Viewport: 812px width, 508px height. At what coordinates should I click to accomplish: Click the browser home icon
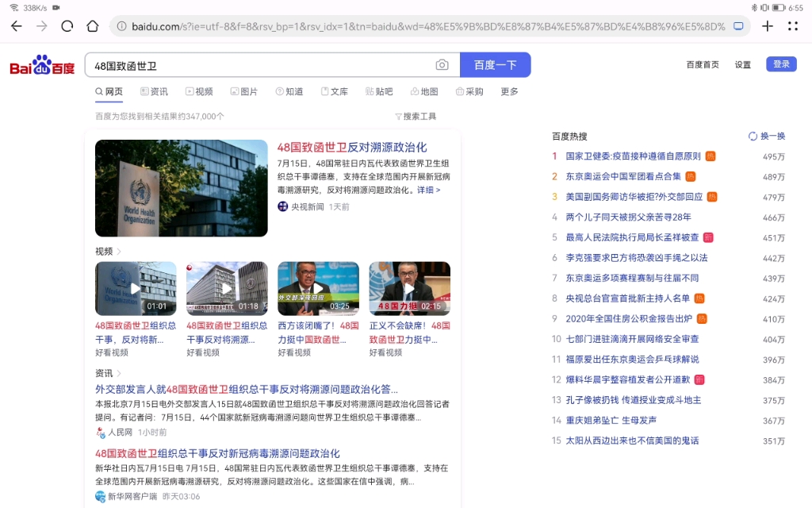pyautogui.click(x=91, y=25)
